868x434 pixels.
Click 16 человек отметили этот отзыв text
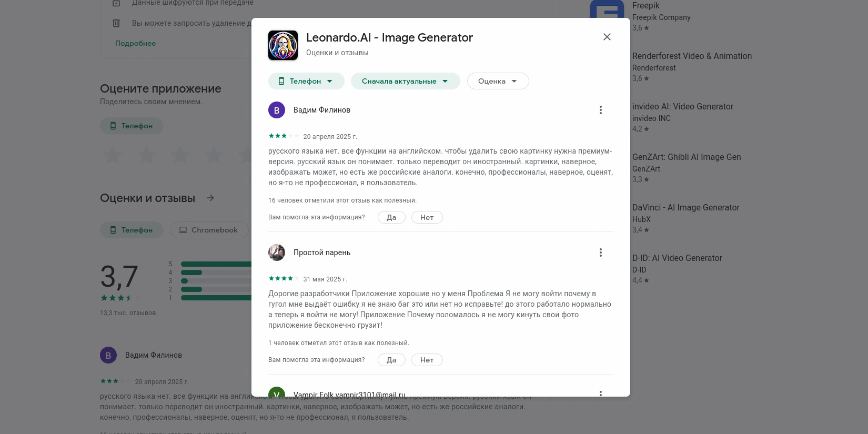click(x=342, y=200)
